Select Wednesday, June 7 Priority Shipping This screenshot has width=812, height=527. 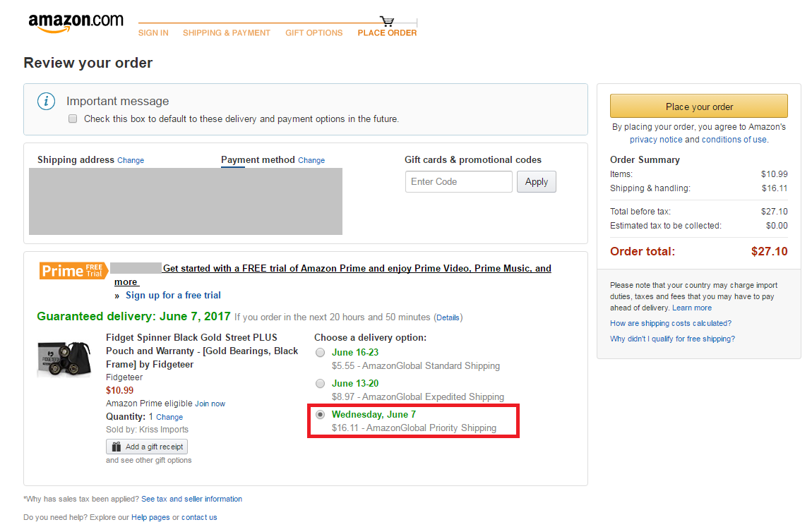[321, 415]
